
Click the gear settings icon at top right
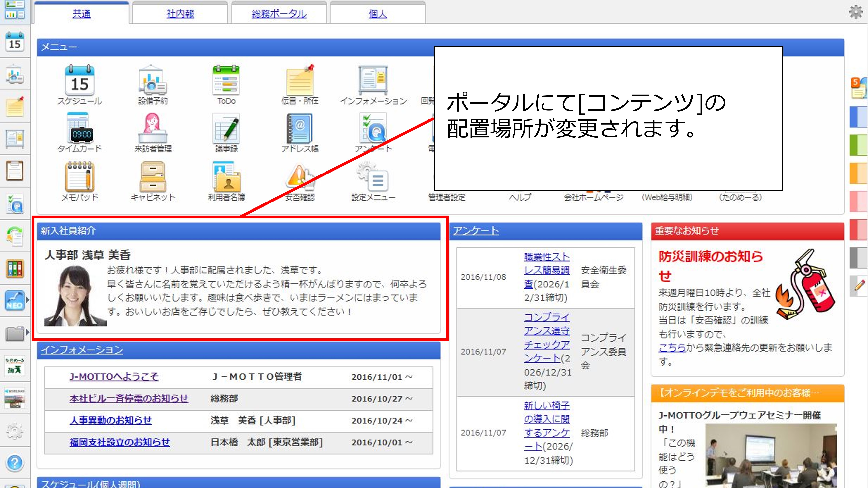click(x=856, y=12)
